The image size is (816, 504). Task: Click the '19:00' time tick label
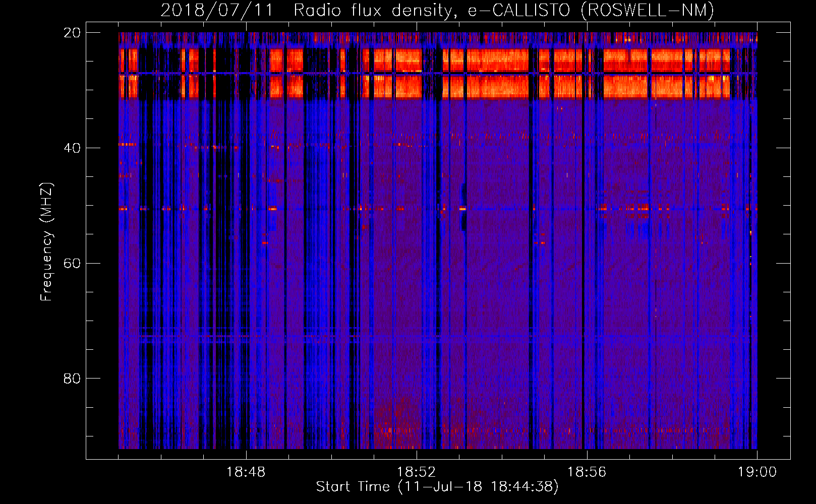[757, 472]
